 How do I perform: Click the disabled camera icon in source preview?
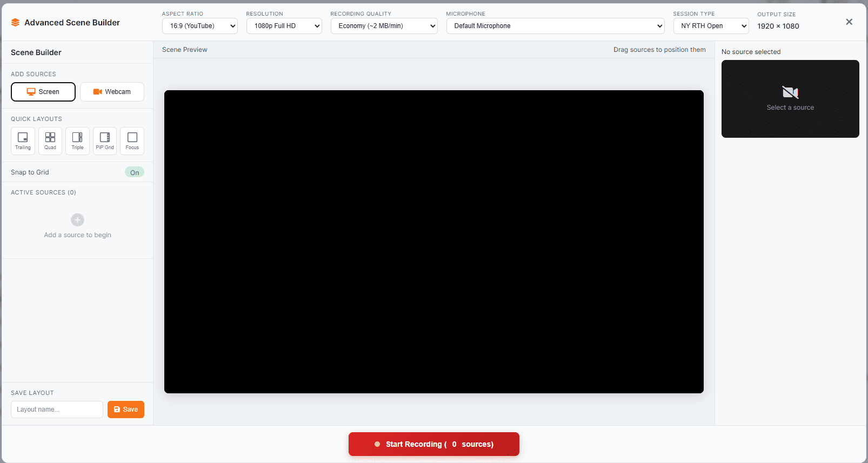tap(790, 92)
